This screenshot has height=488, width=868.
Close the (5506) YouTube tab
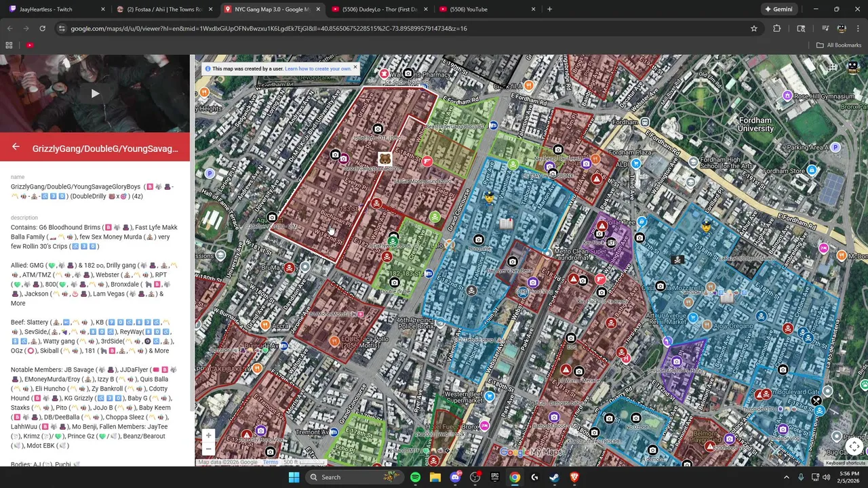pyautogui.click(x=533, y=9)
